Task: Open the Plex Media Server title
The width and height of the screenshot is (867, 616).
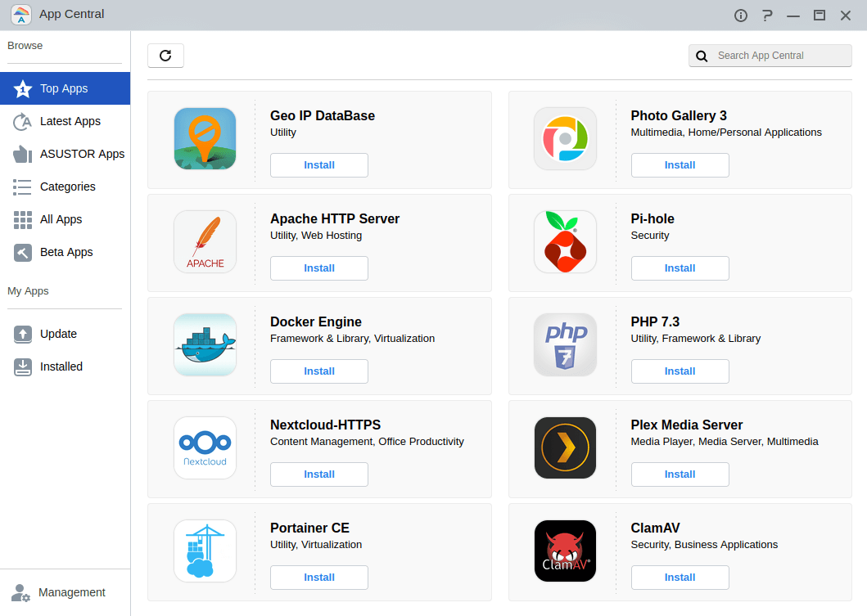Action: pos(687,425)
